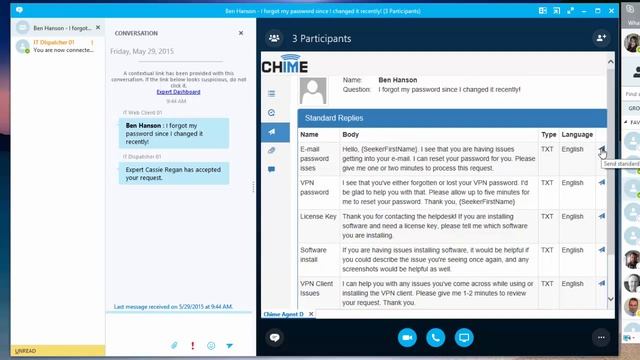The height and width of the screenshot is (360, 640).
Task: Click scroll up arrow in Chime panel
Action: (x=611, y=62)
